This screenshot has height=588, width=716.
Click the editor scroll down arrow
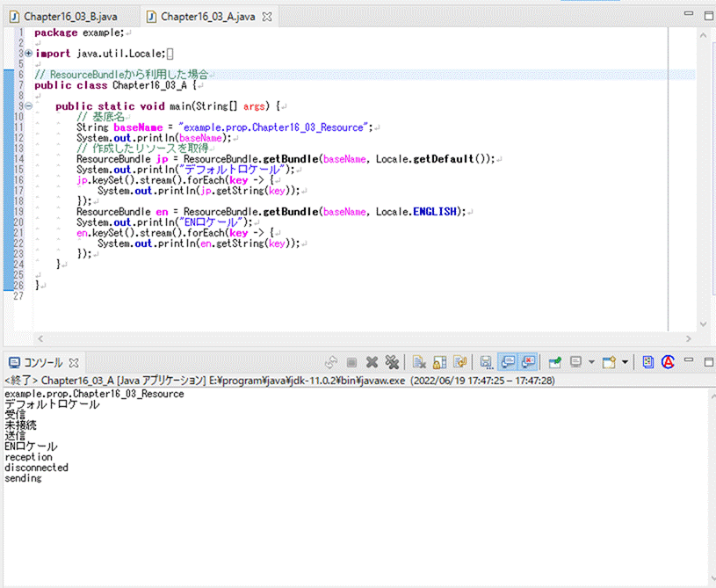[x=703, y=324]
